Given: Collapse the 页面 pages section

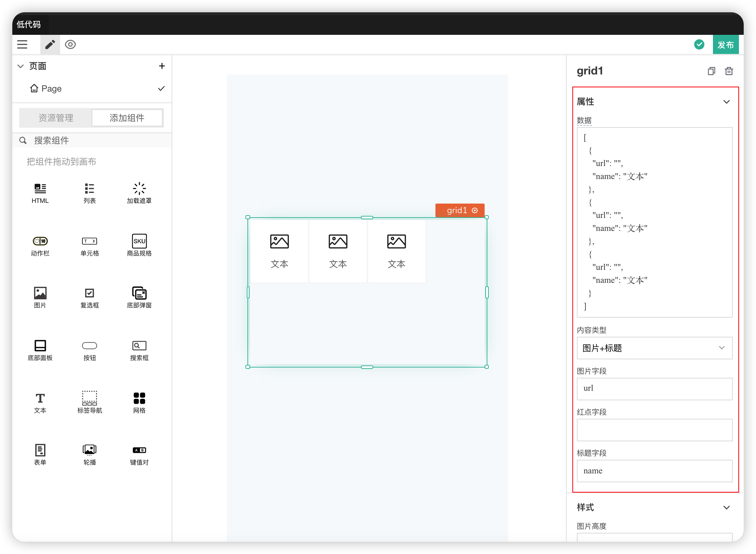Looking at the screenshot, I should [x=21, y=66].
